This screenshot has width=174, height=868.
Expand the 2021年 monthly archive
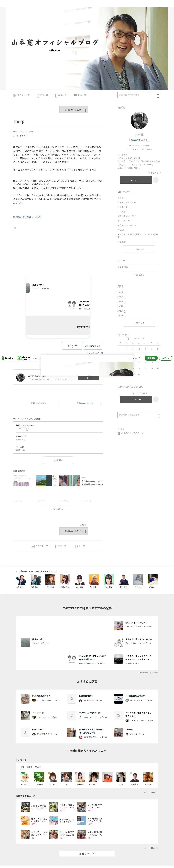click(121, 306)
